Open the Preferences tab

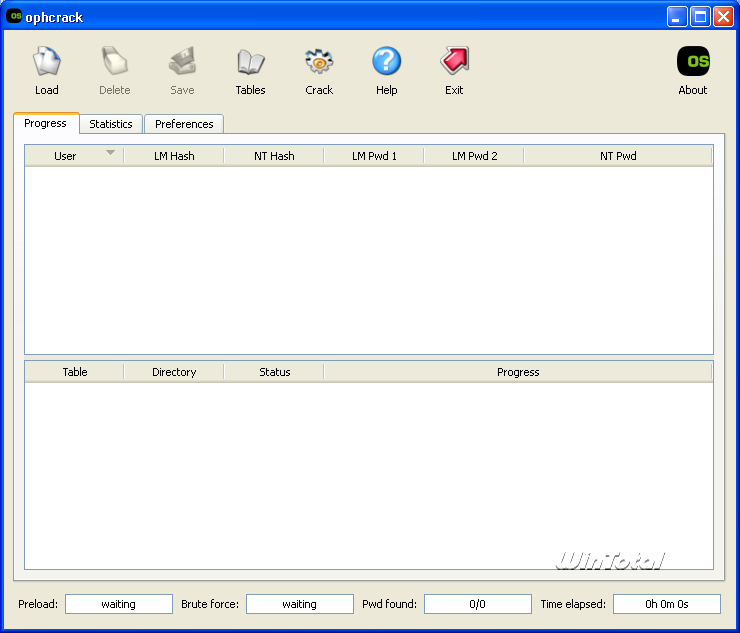184,124
